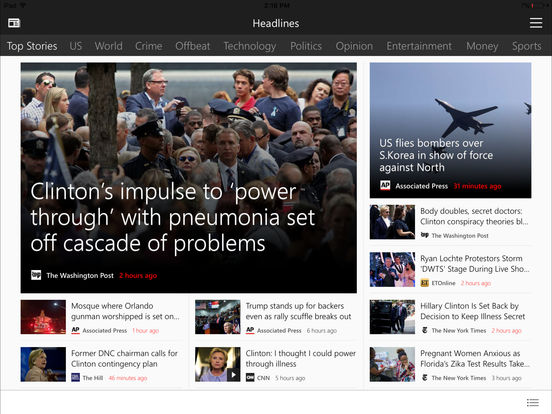Screen dimensions: 552x414
Task: Open Clinton's impulse to 'power through' headline
Action: click(x=172, y=217)
